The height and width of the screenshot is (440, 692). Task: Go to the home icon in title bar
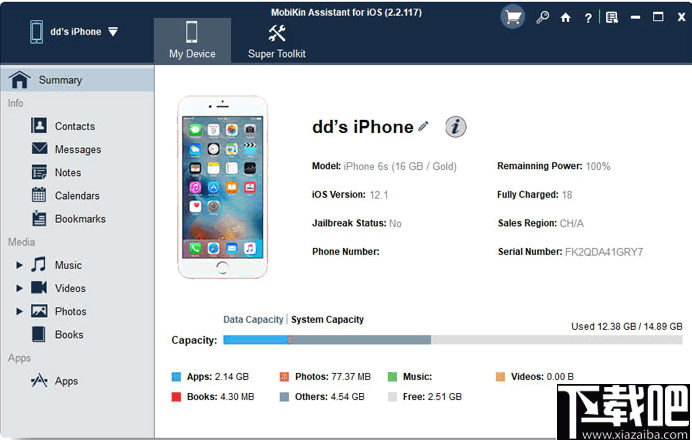tap(565, 17)
